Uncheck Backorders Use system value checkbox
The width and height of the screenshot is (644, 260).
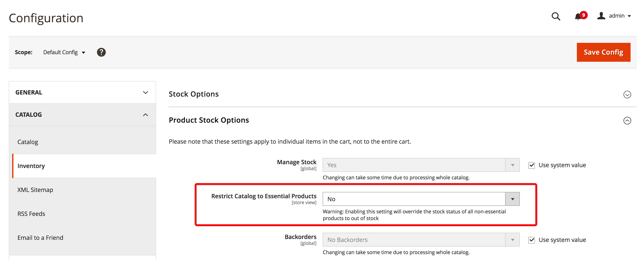click(532, 240)
